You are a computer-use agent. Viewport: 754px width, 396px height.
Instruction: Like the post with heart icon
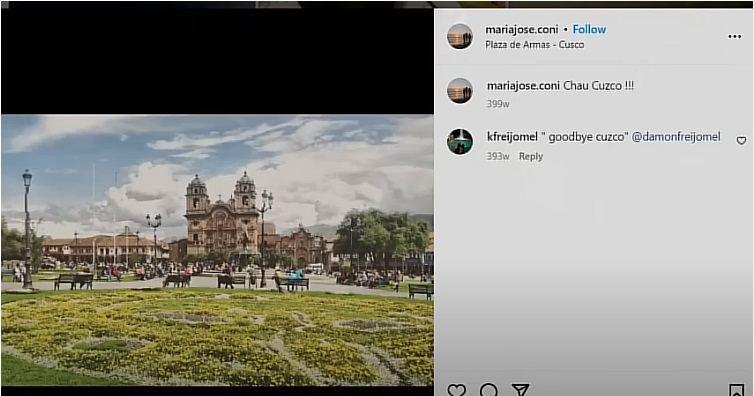click(x=456, y=390)
